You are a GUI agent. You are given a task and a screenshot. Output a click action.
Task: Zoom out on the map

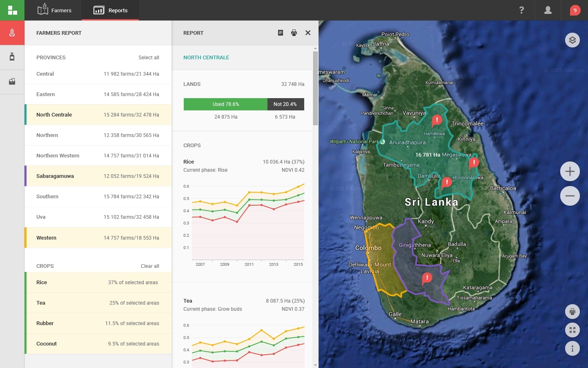pyautogui.click(x=570, y=196)
